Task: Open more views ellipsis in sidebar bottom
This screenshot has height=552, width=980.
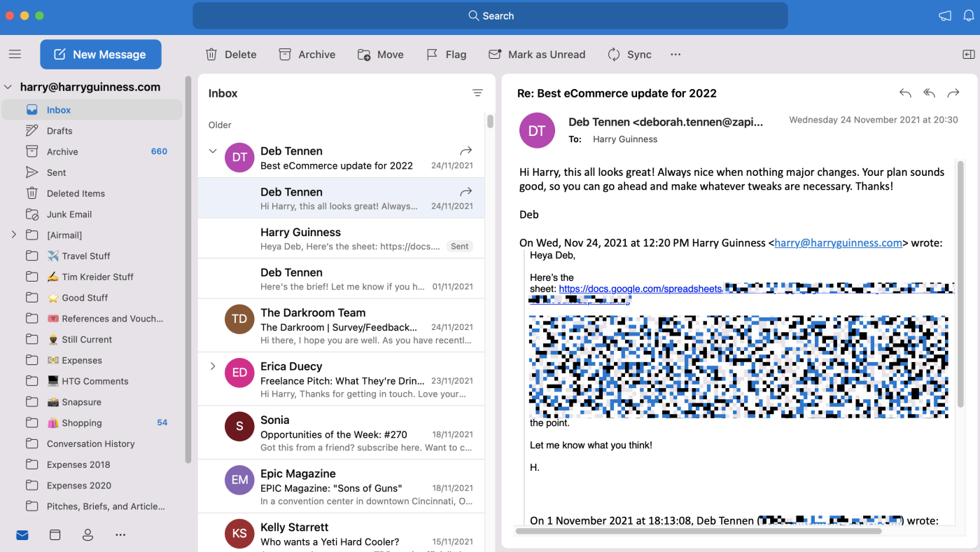Action: (120, 535)
